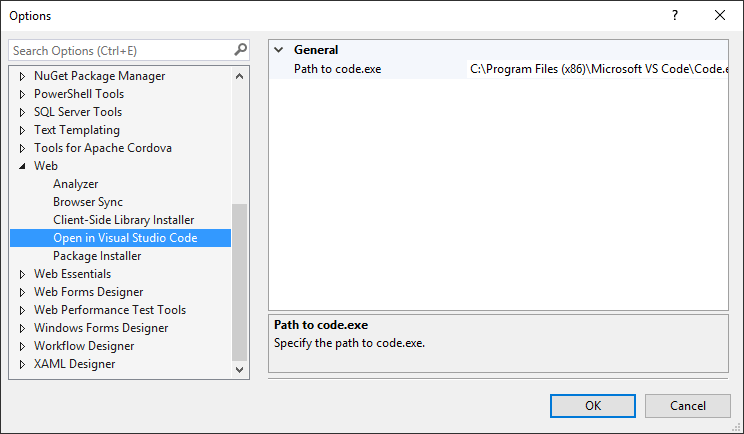Viewport: 744px width, 434px height.
Task: Edit the Path to code.exe value
Action: click(597, 69)
